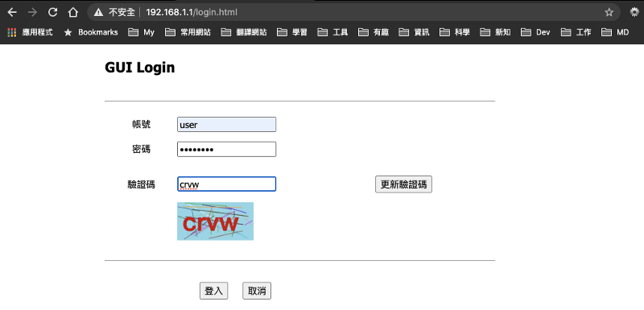
Task: Open the 工具 bookmark folder
Action: (x=332, y=32)
